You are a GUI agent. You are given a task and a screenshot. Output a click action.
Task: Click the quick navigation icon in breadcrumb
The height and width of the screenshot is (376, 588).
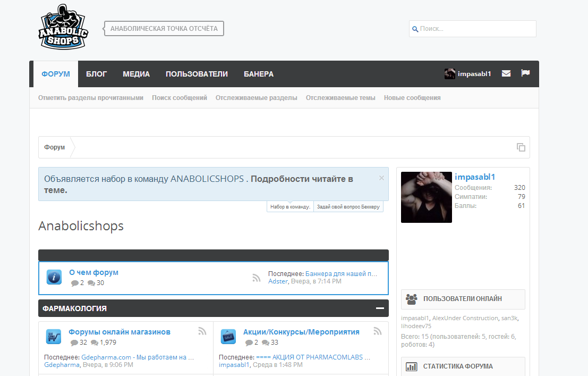pyautogui.click(x=521, y=147)
